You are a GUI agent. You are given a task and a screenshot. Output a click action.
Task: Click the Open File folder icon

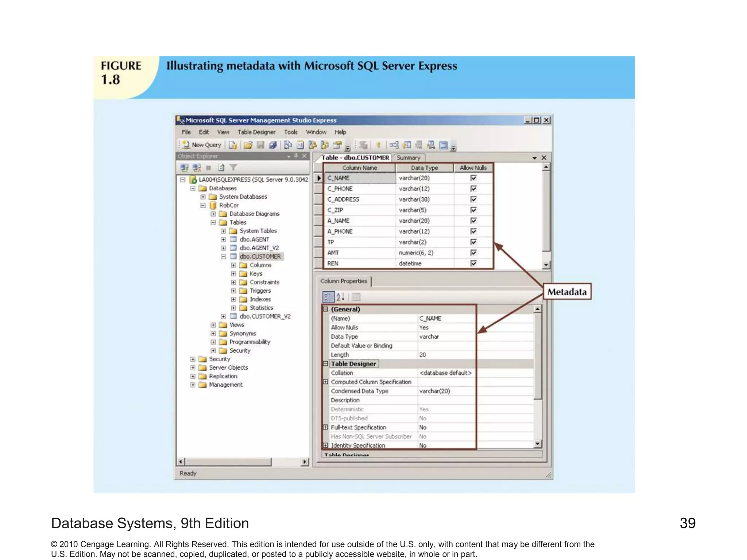(x=248, y=145)
